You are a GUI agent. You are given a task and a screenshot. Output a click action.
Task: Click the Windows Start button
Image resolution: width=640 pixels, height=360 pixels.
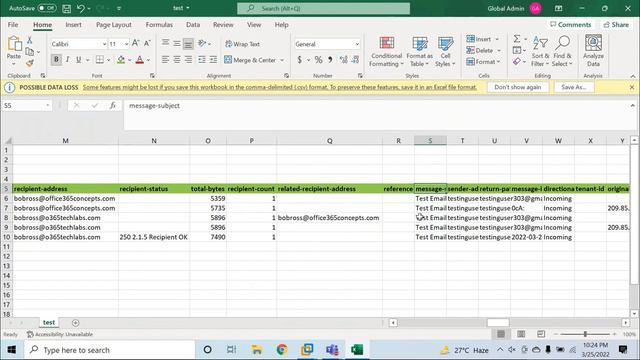coord(12,350)
